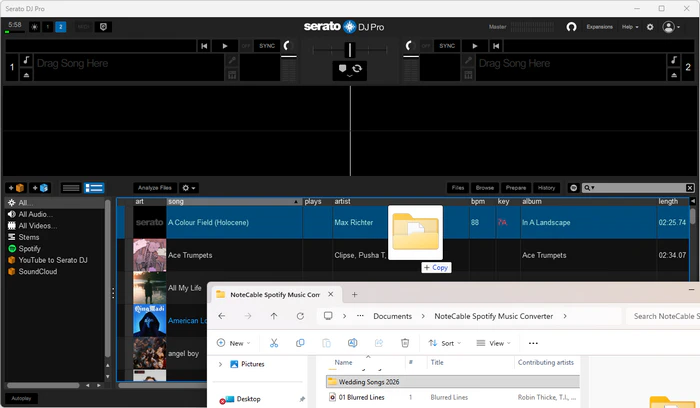Open the quantize/display brightness icon next to clock
The image size is (700, 408).
tap(34, 27)
